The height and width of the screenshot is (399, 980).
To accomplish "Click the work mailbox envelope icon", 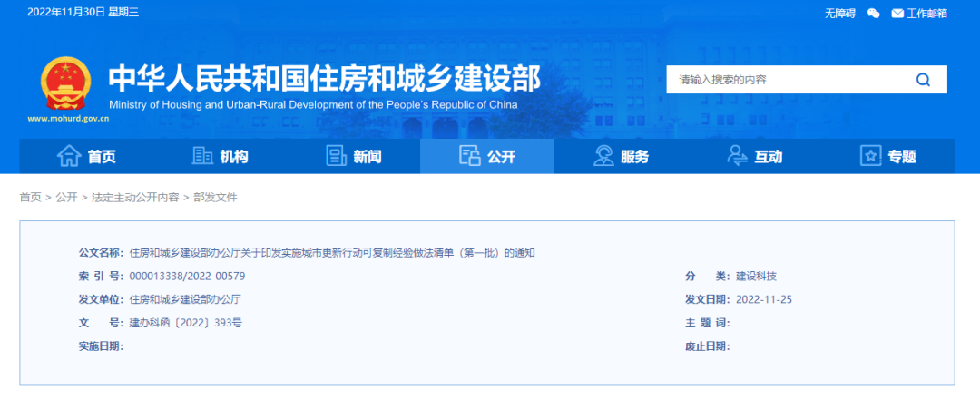I will point(897,13).
